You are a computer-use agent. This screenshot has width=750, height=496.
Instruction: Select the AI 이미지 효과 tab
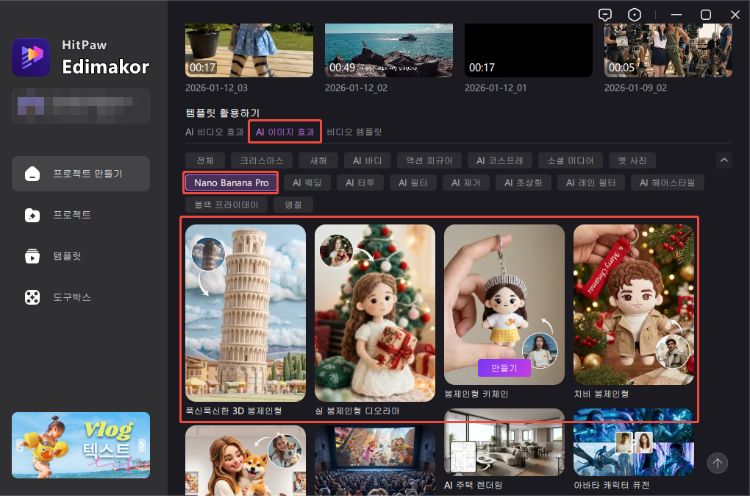[x=285, y=132]
